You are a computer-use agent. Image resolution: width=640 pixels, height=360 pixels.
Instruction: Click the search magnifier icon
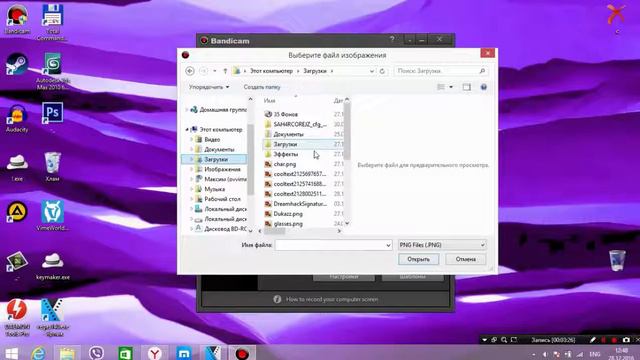pyautogui.click(x=482, y=71)
